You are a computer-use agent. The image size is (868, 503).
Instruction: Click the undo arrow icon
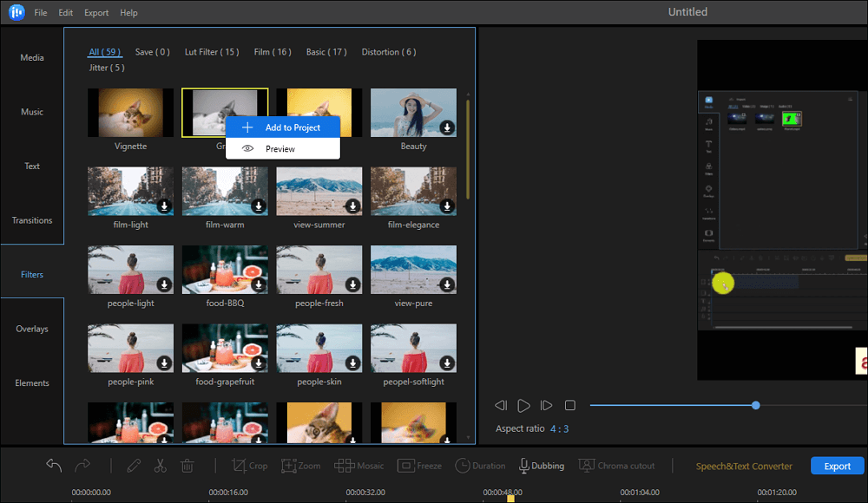[54, 466]
